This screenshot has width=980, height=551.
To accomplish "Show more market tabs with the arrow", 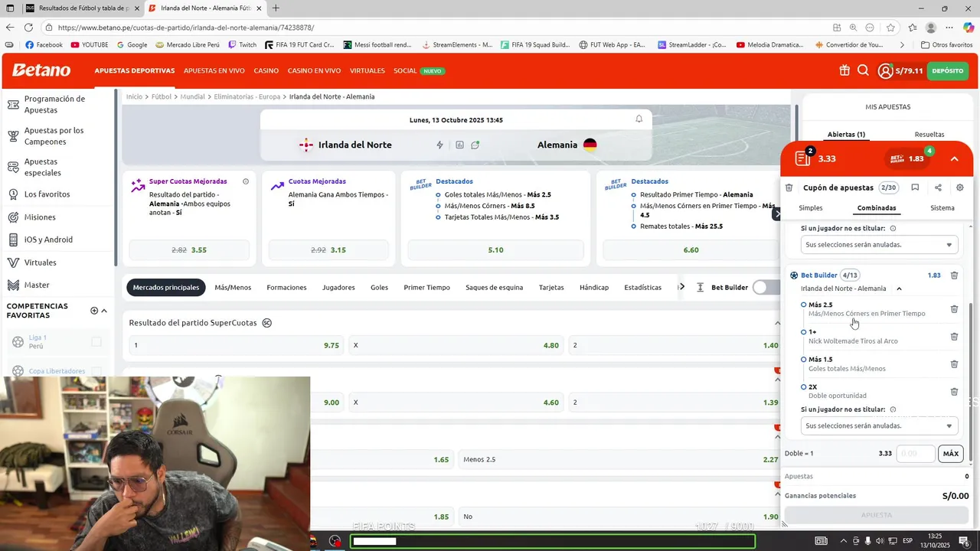I will point(681,287).
